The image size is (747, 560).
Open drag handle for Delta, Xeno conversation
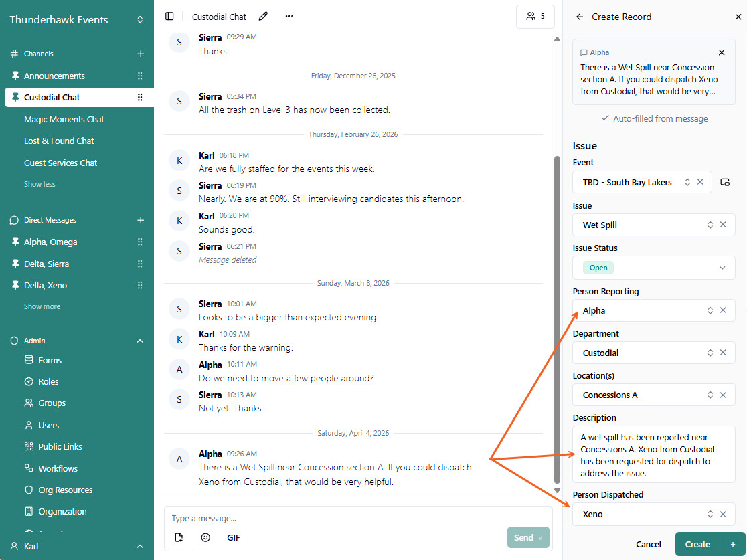140,285
